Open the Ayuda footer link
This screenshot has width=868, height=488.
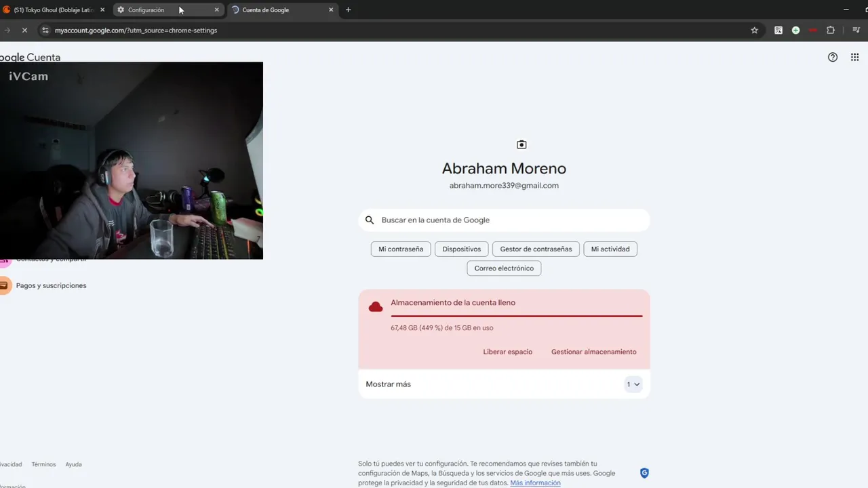(74, 465)
